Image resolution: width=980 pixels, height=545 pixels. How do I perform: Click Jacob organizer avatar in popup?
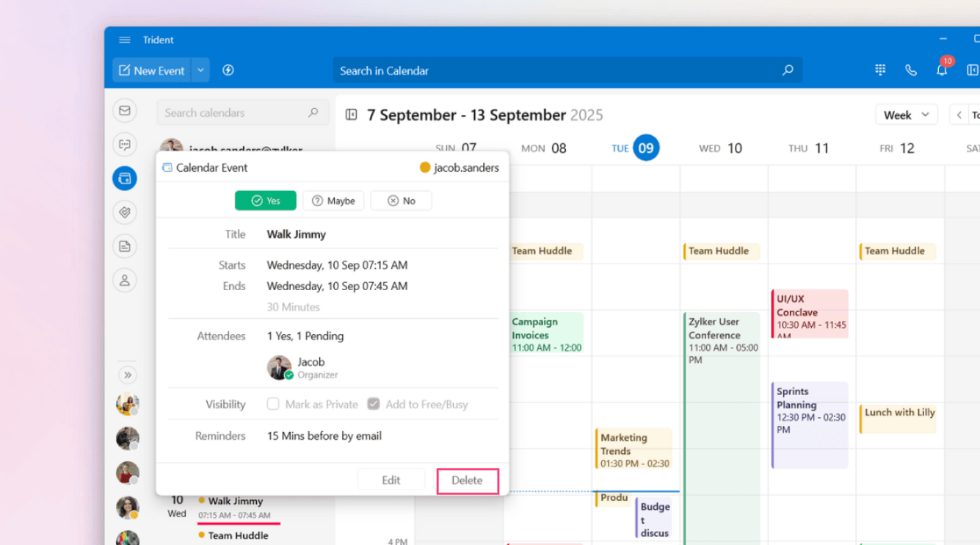[x=280, y=367]
